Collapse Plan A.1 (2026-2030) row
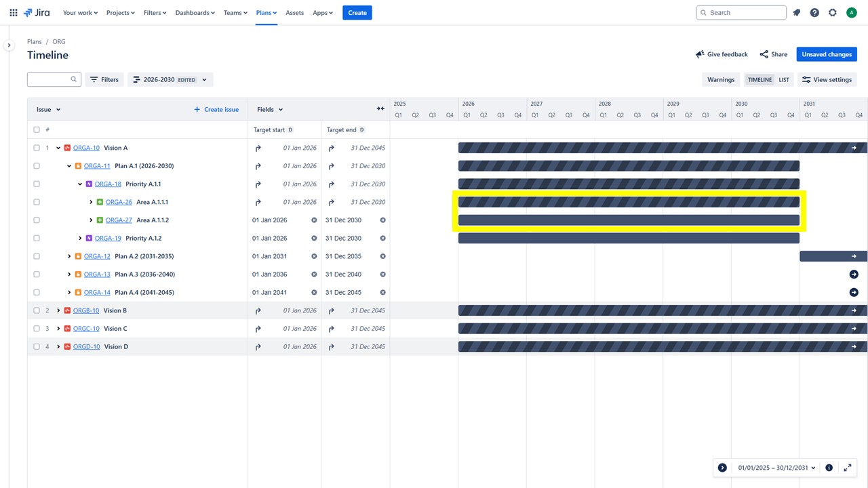Image resolution: width=868 pixels, height=488 pixels. (x=69, y=166)
